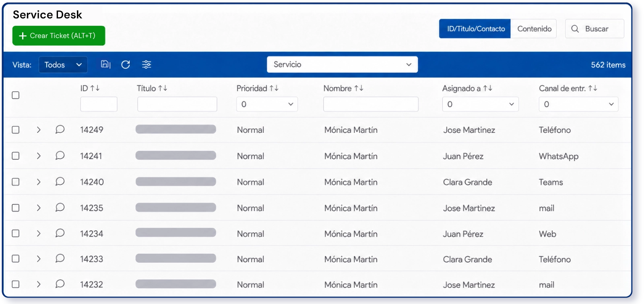Click WhatsApp channel in ticket 14241

tap(559, 156)
